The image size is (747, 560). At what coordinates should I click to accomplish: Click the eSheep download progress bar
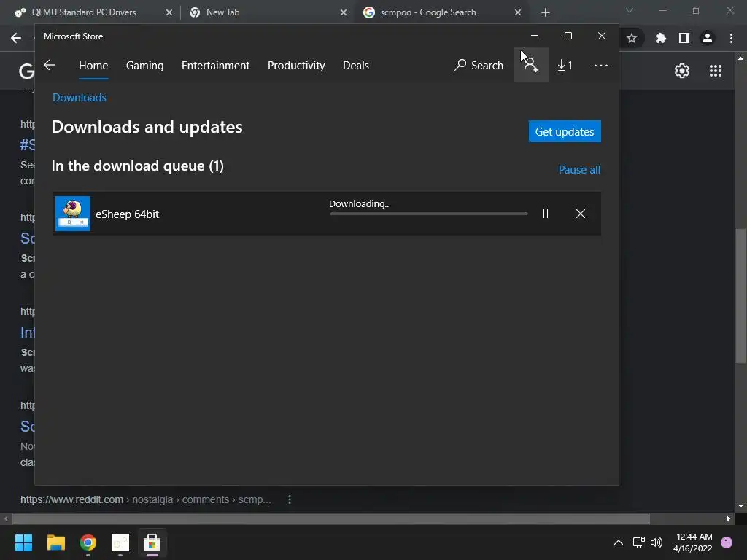(428, 214)
